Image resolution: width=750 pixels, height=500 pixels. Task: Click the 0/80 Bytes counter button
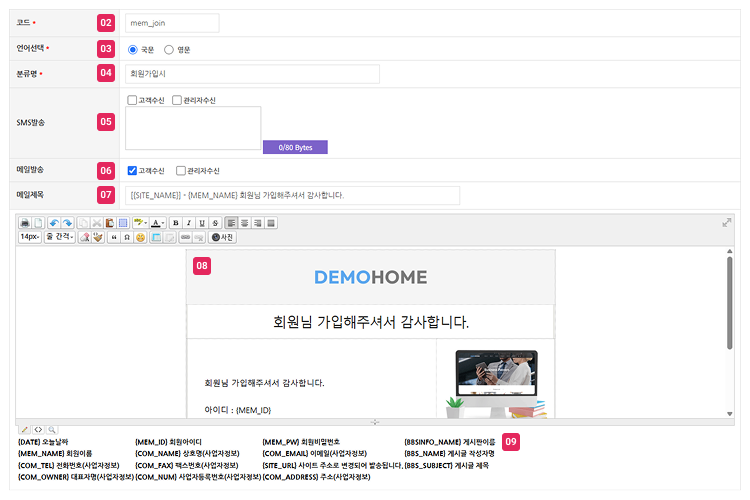coord(295,147)
